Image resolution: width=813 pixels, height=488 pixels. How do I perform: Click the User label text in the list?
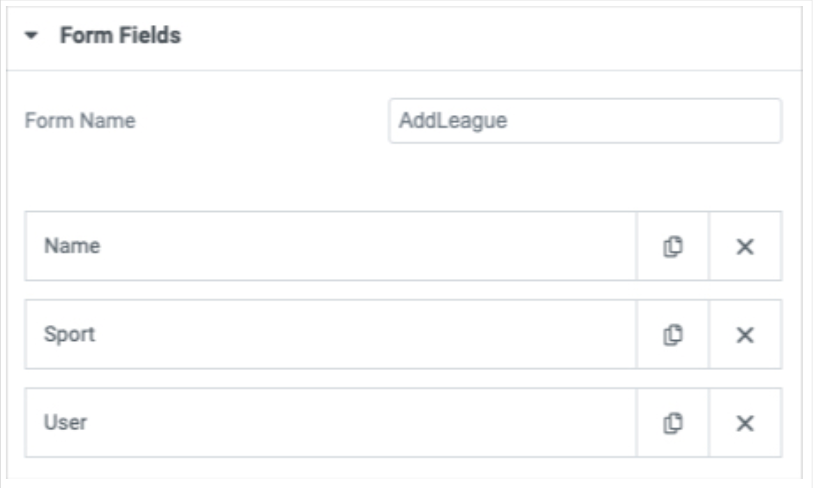click(65, 423)
